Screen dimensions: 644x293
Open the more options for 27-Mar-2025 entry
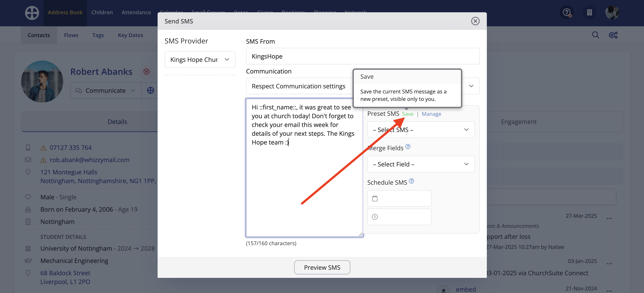(609, 219)
